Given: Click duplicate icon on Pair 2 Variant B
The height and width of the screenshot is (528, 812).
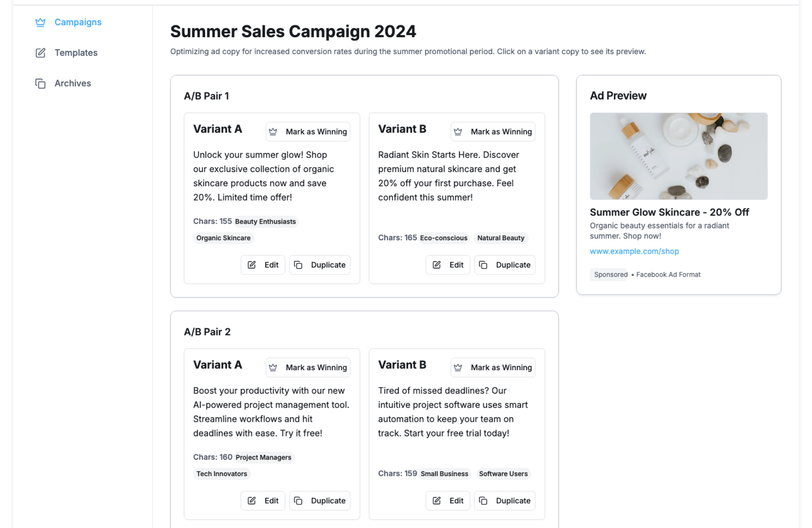Looking at the screenshot, I should [483, 501].
